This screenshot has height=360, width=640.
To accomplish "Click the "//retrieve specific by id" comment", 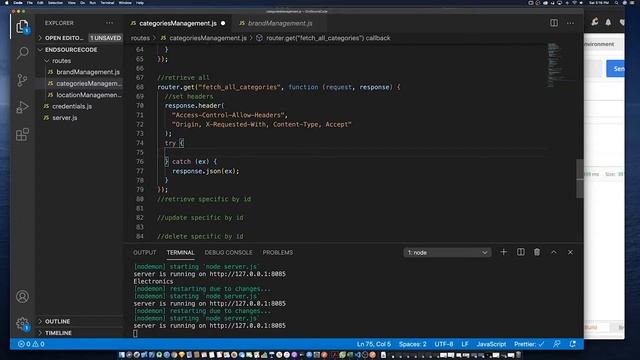I will tap(204, 199).
